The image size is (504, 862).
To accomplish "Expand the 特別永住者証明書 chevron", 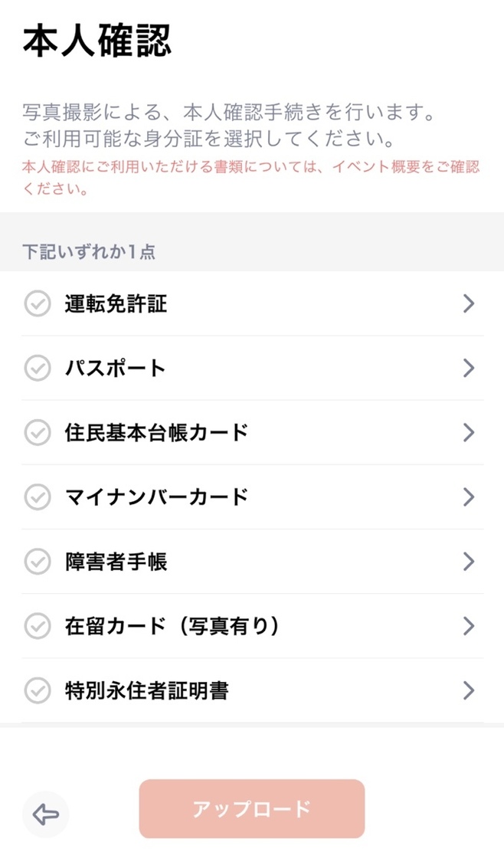I will [x=469, y=691].
